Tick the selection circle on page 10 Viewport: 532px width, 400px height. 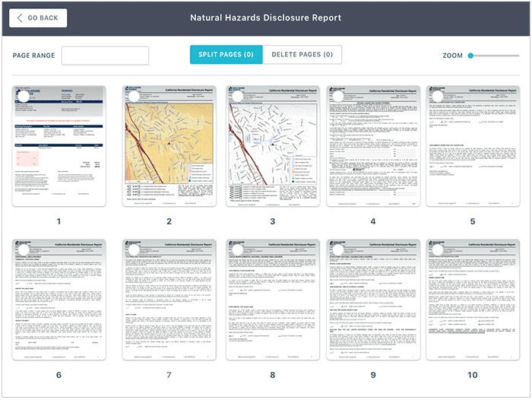point(438,249)
